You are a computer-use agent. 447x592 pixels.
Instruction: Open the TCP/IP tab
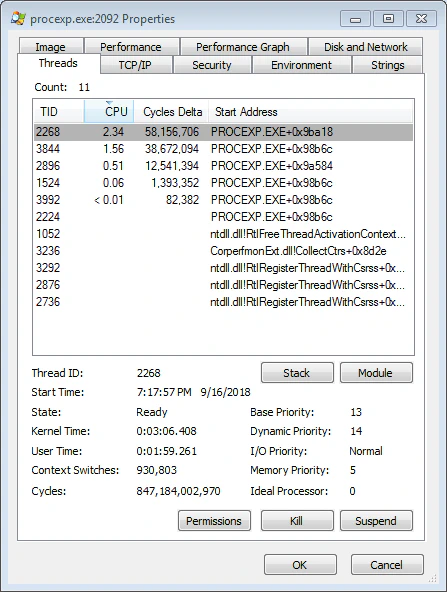click(135, 65)
